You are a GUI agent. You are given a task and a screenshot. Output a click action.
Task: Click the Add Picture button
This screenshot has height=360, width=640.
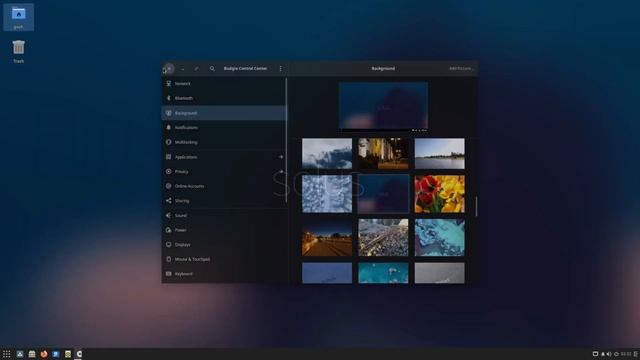click(461, 69)
